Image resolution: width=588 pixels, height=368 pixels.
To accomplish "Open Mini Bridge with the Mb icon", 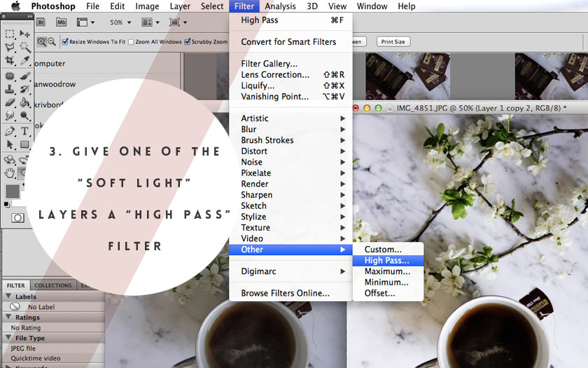I will tap(61, 22).
